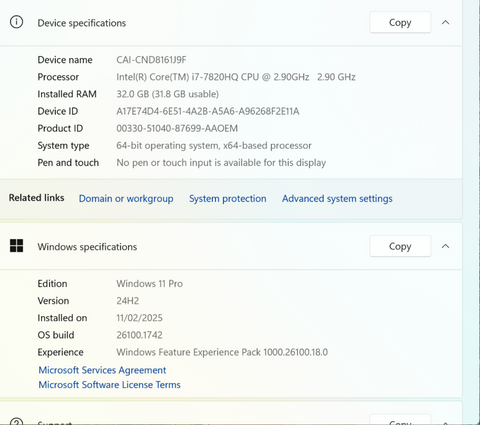This screenshot has height=425, width=480.
Task: Select the Windows 11 Pro edition value
Action: pyautogui.click(x=150, y=284)
